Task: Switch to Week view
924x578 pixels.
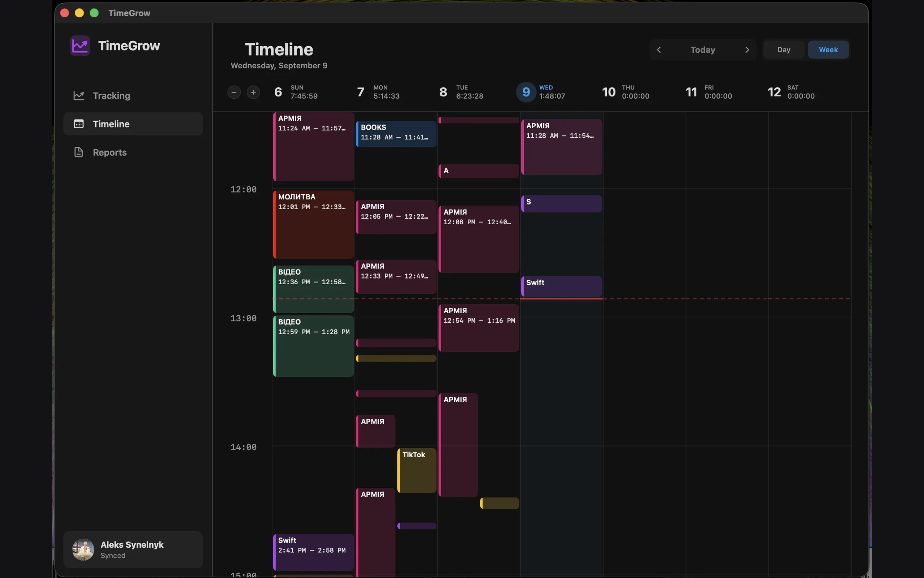Action: point(828,50)
